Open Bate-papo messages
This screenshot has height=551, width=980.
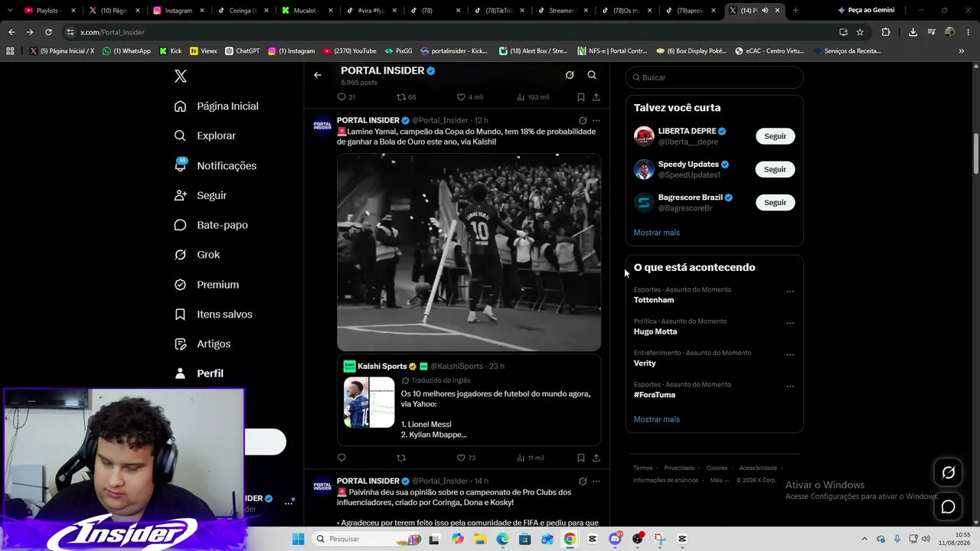(211, 225)
